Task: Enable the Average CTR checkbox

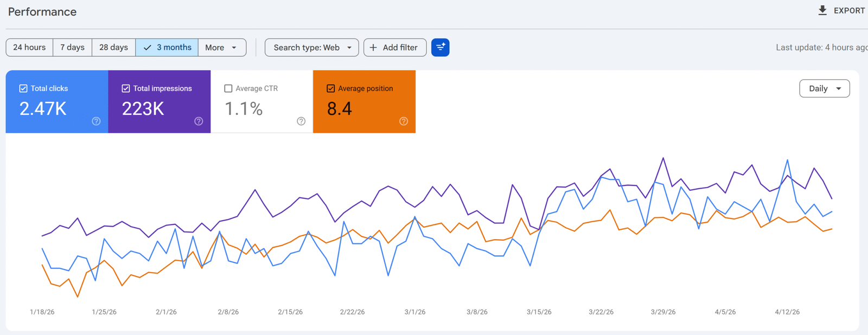Action: tap(228, 88)
